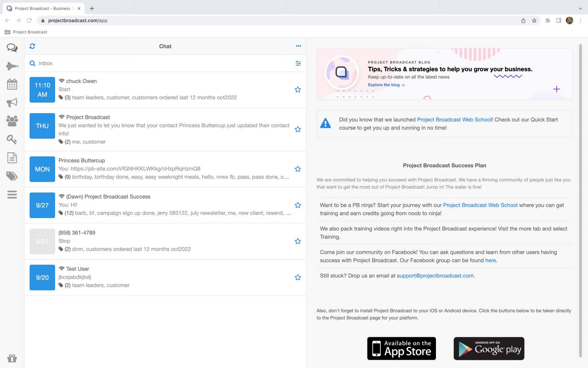Viewport: 588px width, 368px height.
Task: Open the Templates document icon
Action: 12,158
